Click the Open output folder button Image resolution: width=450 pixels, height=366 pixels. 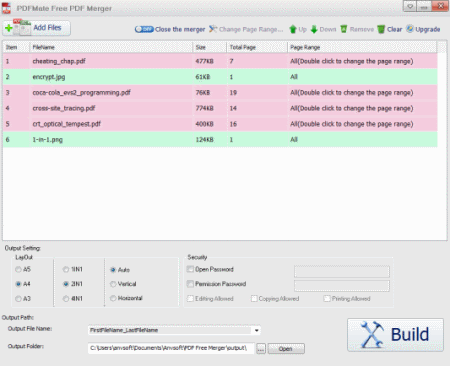(286, 349)
